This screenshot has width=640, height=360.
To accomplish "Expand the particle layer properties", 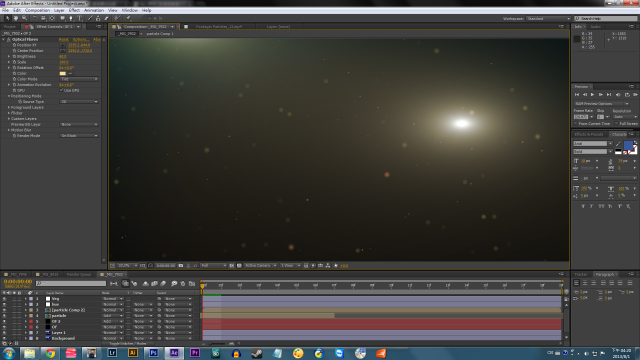I will pos(26,316).
